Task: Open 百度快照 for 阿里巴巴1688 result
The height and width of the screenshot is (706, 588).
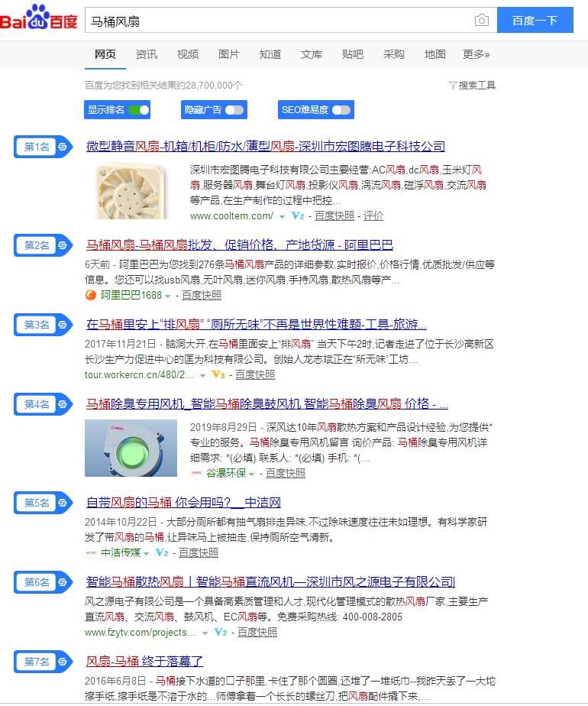Action: [202, 295]
